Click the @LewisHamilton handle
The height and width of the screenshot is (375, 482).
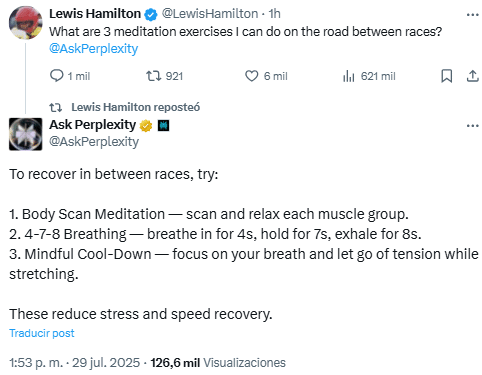[x=210, y=14]
